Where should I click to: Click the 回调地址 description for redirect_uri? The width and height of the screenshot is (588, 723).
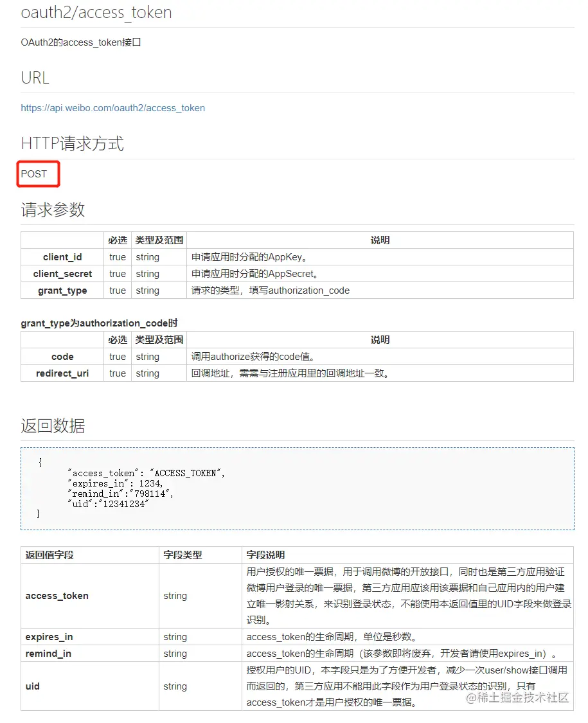coord(290,373)
